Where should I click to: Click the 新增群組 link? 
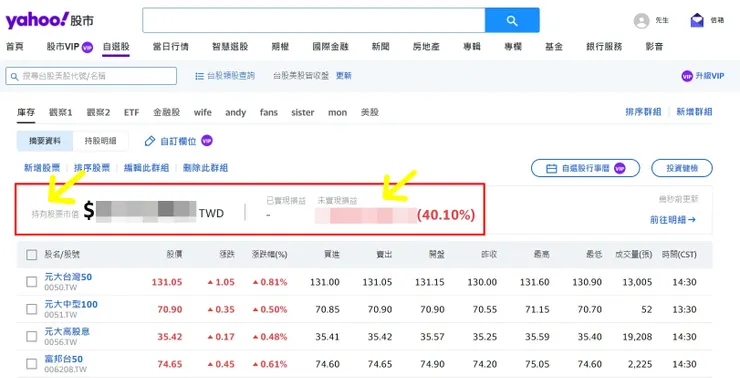point(694,112)
